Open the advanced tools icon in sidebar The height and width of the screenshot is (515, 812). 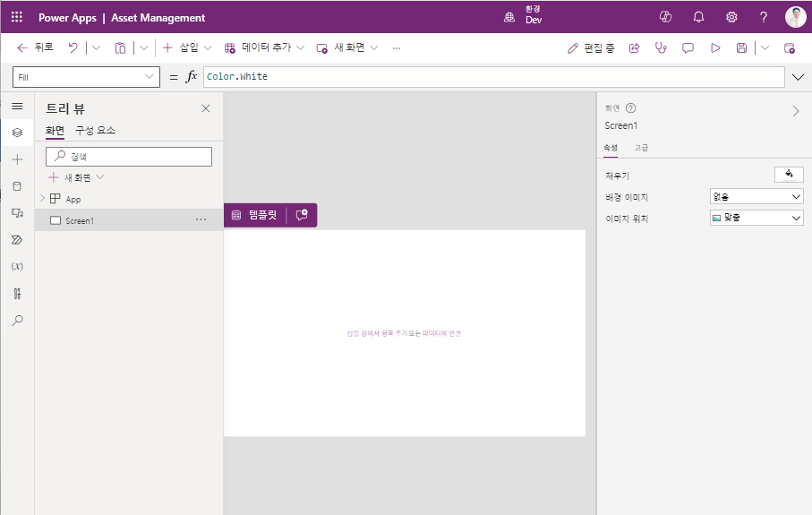17,294
